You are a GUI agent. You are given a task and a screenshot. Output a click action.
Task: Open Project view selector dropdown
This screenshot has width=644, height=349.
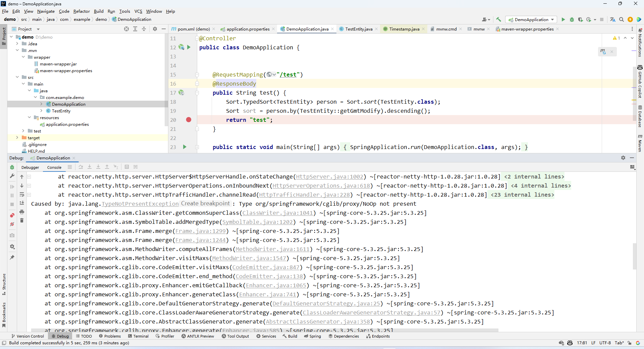tap(38, 29)
